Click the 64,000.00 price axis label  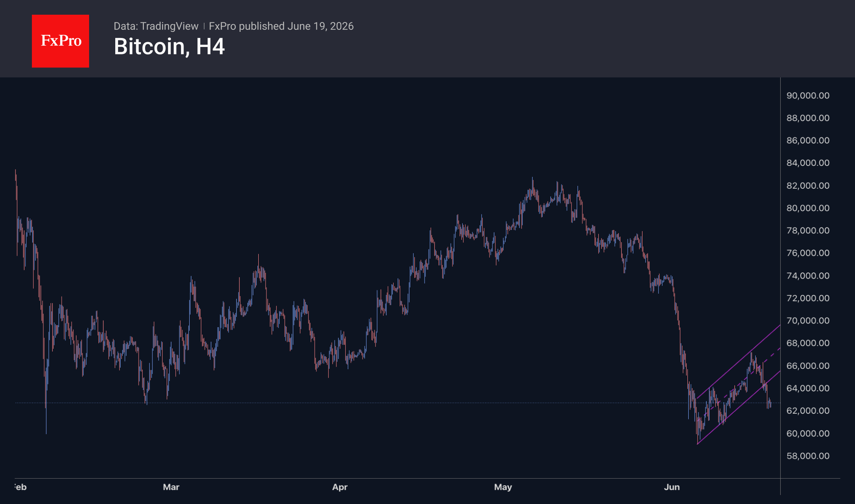[x=808, y=388]
